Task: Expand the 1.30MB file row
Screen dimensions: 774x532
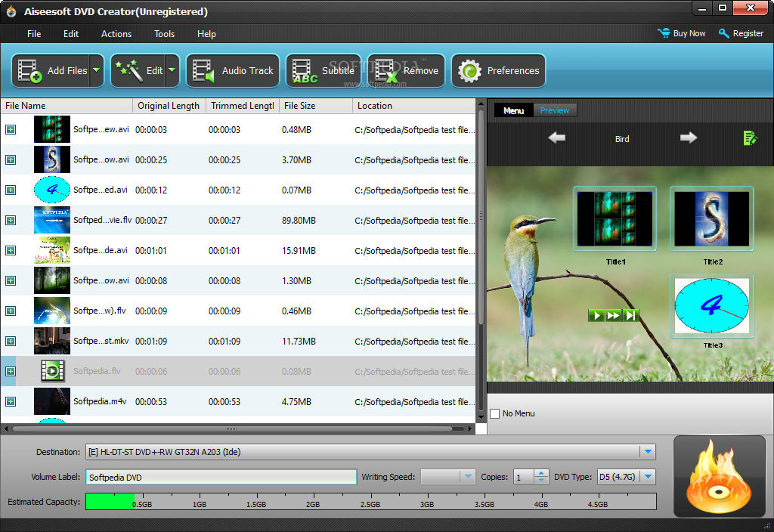Action: tap(11, 281)
